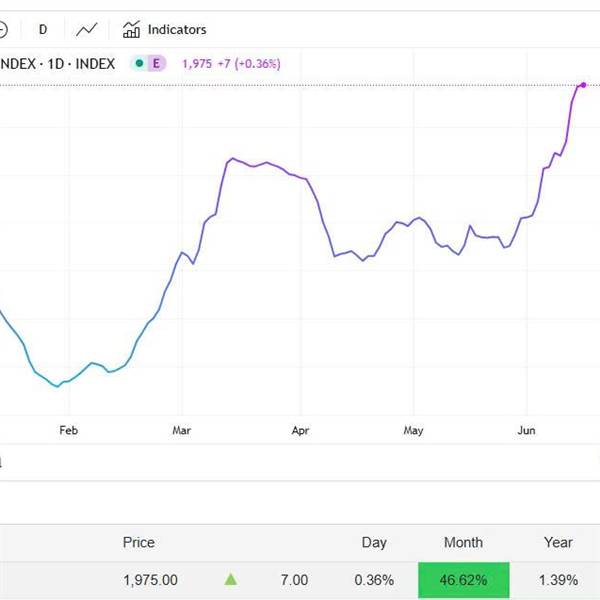The height and width of the screenshot is (600, 600).
Task: Click the Year column header
Action: (x=558, y=542)
